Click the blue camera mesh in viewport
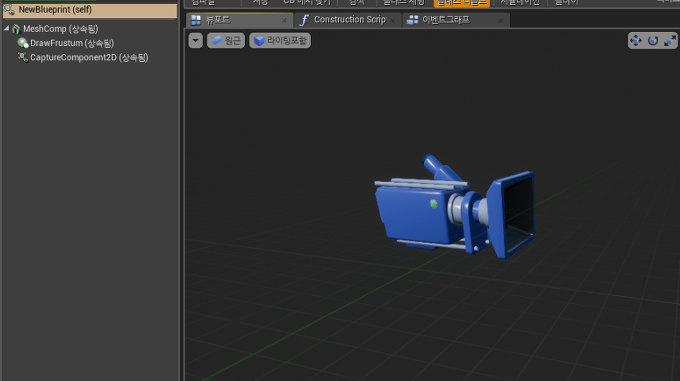The height and width of the screenshot is (381, 680). (x=454, y=207)
